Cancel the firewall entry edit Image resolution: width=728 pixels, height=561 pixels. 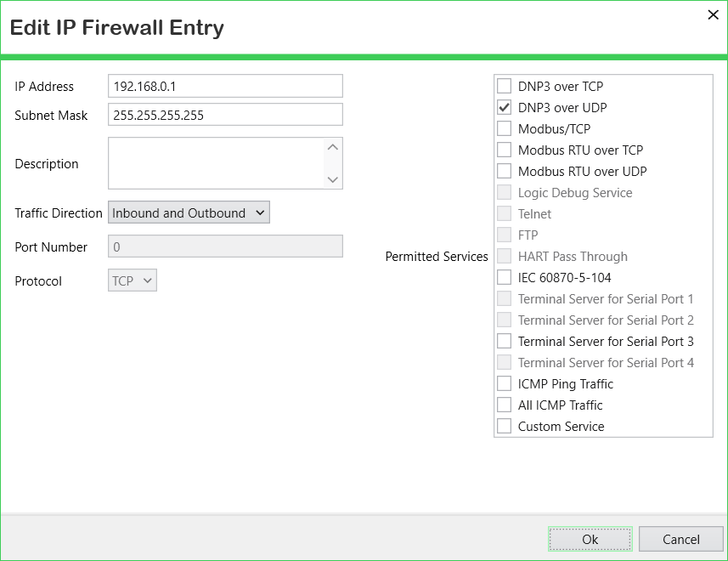[680, 539]
